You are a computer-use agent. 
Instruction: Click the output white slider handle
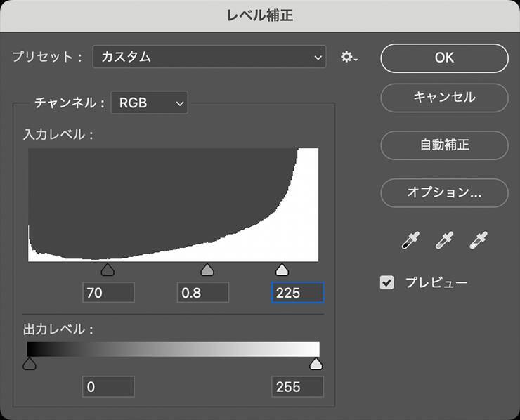tap(316, 363)
